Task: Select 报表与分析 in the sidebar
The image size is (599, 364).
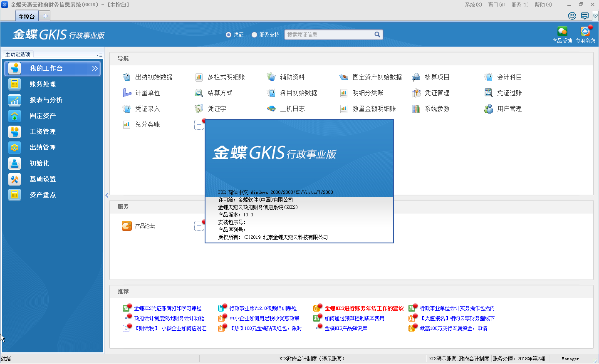Action: [x=53, y=100]
